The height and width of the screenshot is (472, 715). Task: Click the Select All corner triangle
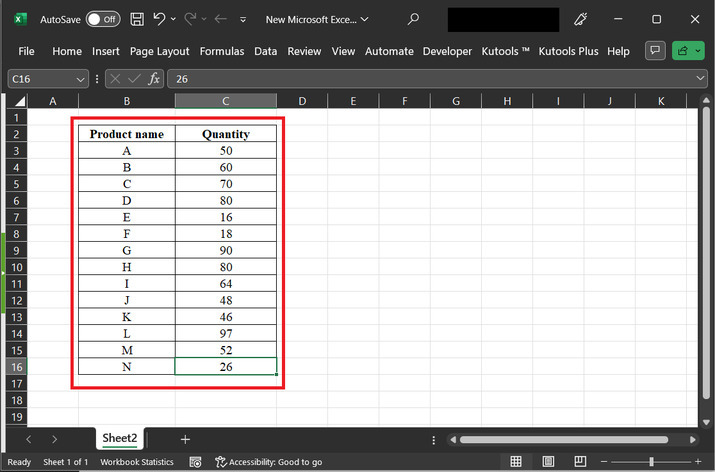tap(20, 101)
